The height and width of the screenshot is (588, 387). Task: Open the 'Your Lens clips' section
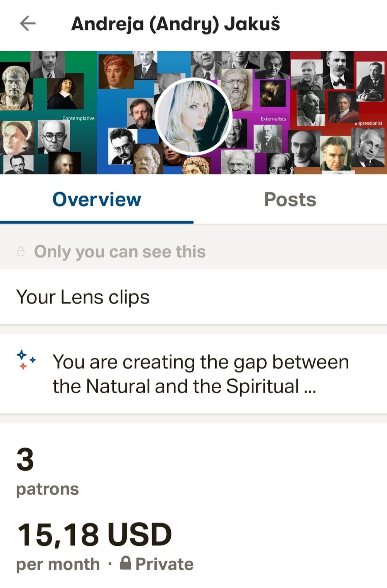pyautogui.click(x=83, y=297)
